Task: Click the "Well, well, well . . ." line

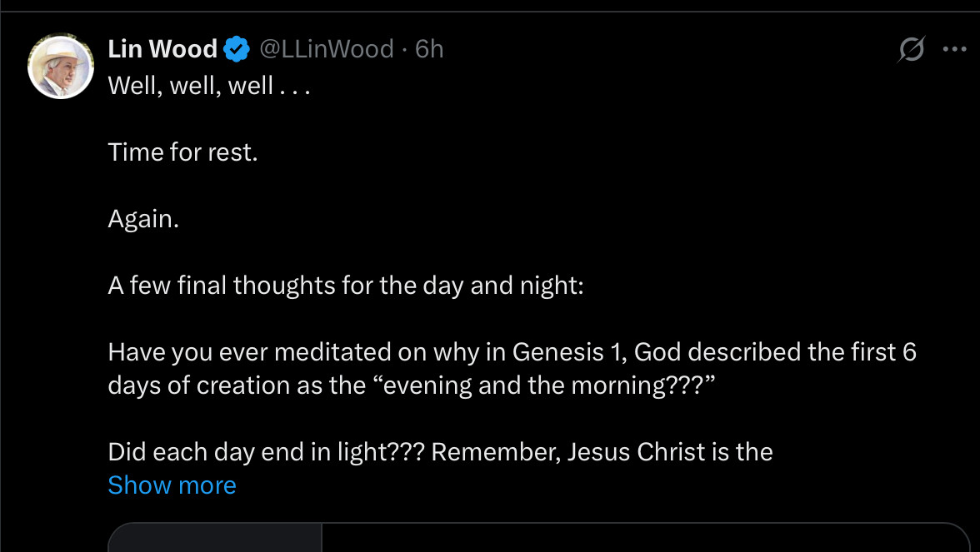Action: (208, 86)
